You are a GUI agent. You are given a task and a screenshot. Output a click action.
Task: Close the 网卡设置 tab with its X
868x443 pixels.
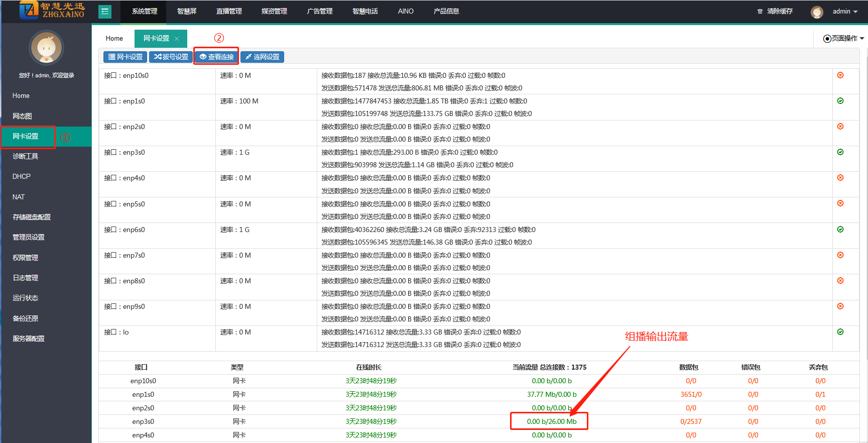click(177, 39)
